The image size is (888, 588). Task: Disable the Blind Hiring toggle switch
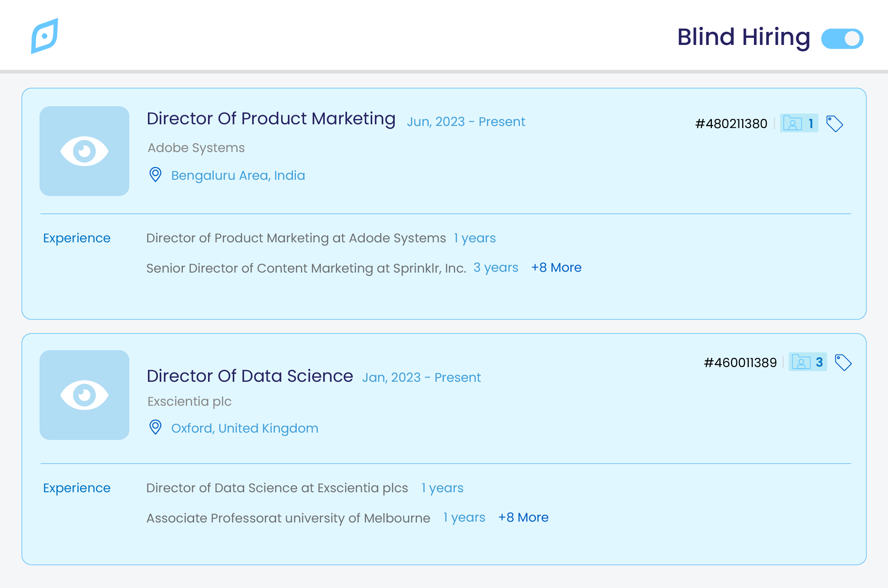(842, 39)
